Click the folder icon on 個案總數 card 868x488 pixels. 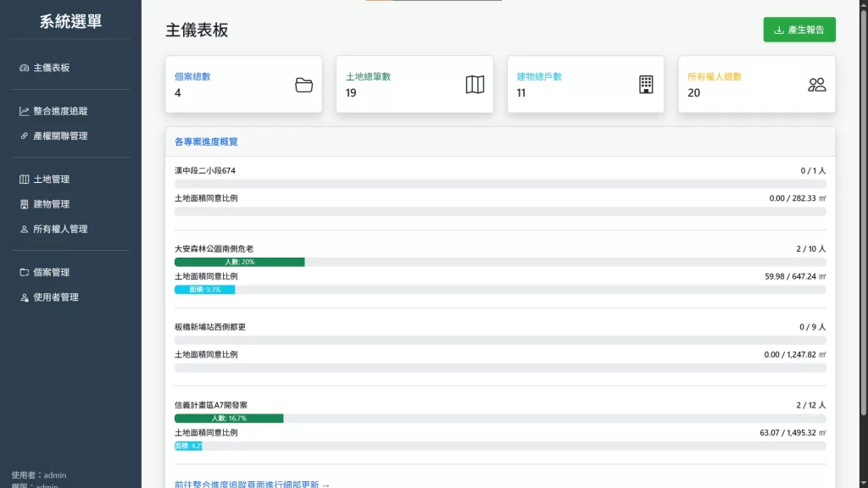[x=303, y=85]
